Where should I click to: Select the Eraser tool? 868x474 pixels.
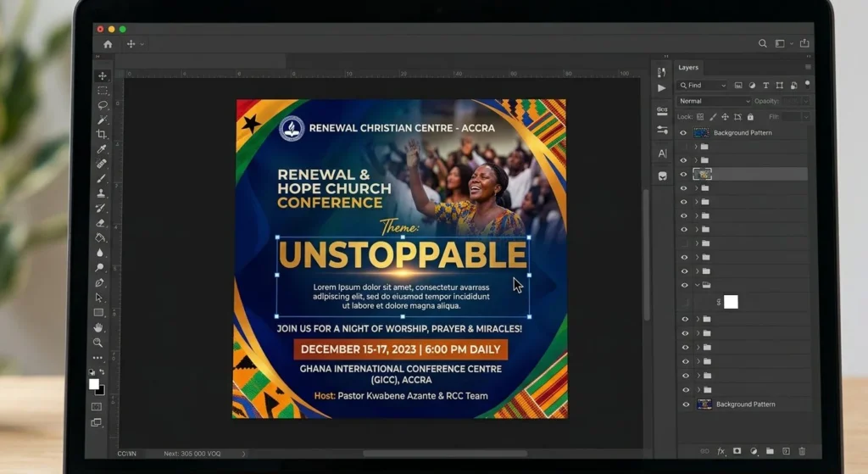coord(100,223)
